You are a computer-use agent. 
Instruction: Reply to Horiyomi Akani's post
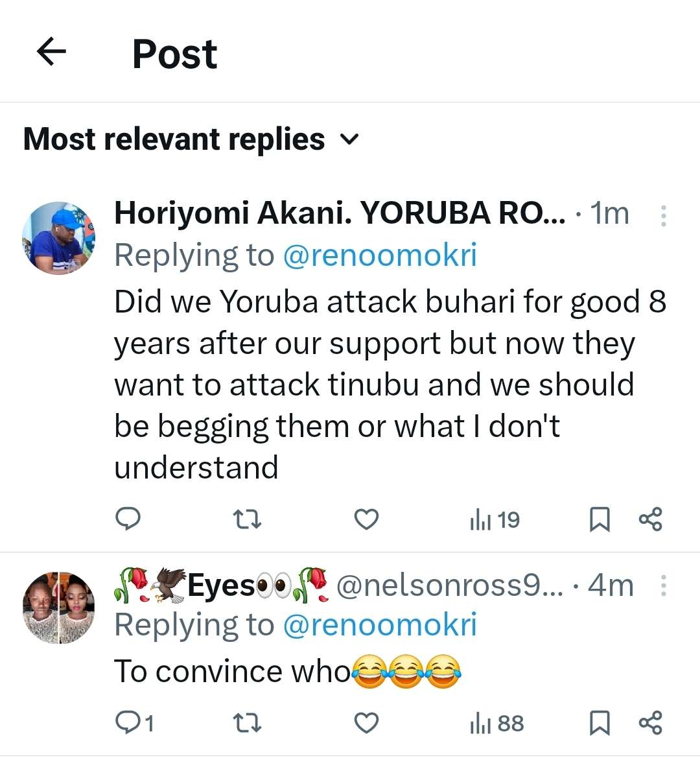click(128, 519)
